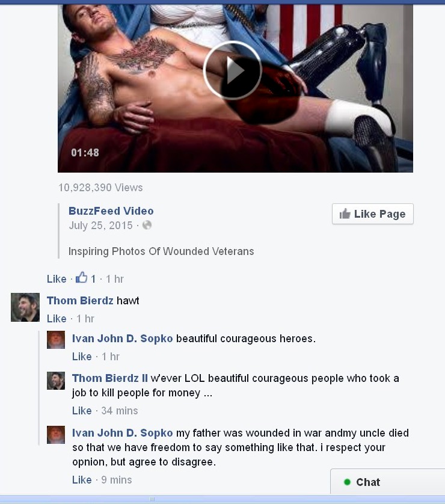The image size is (445, 504).
Task: Click the thumbs-up icon on Like Page
Action: coord(345,214)
